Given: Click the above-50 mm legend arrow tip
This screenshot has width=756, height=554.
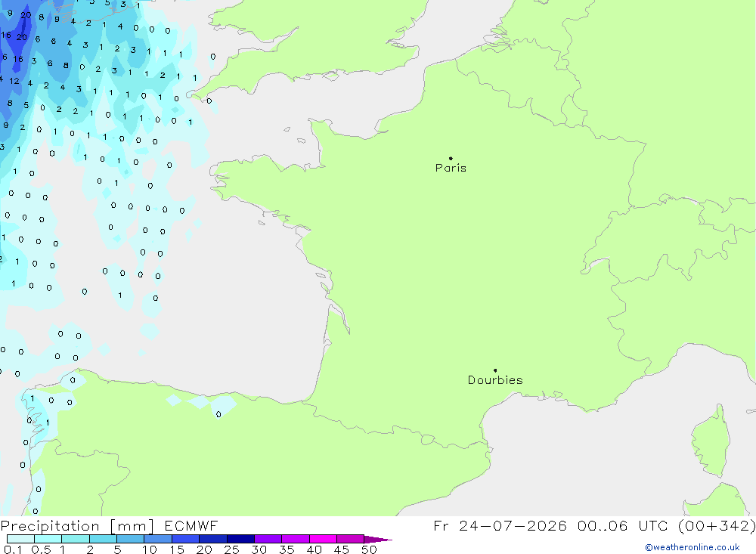Looking at the screenshot, I should pos(377,540).
